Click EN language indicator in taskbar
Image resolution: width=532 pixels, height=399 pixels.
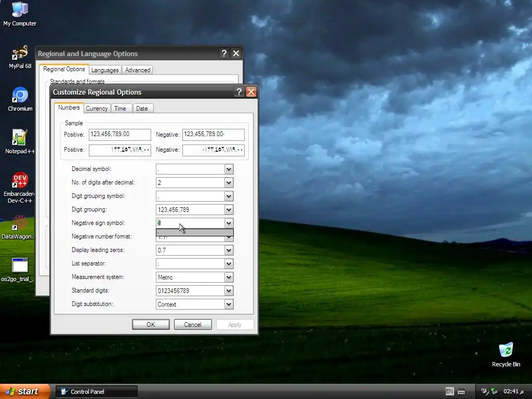[x=449, y=392]
